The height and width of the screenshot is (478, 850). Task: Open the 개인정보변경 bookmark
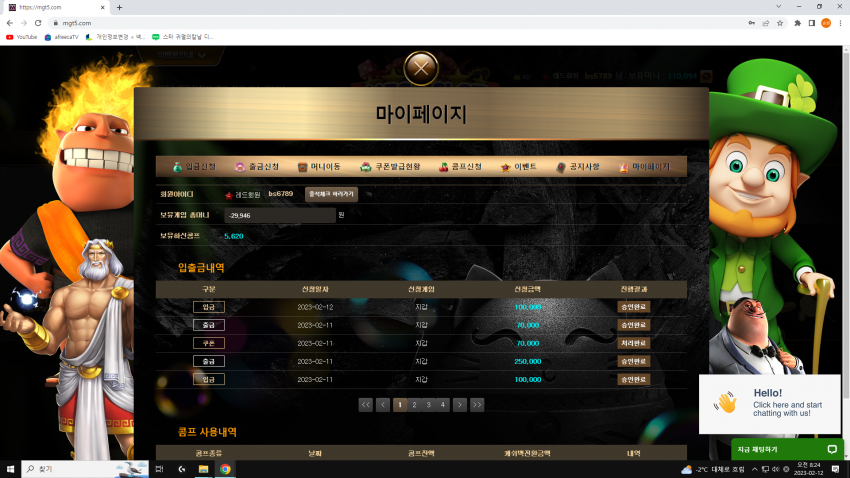[115, 37]
